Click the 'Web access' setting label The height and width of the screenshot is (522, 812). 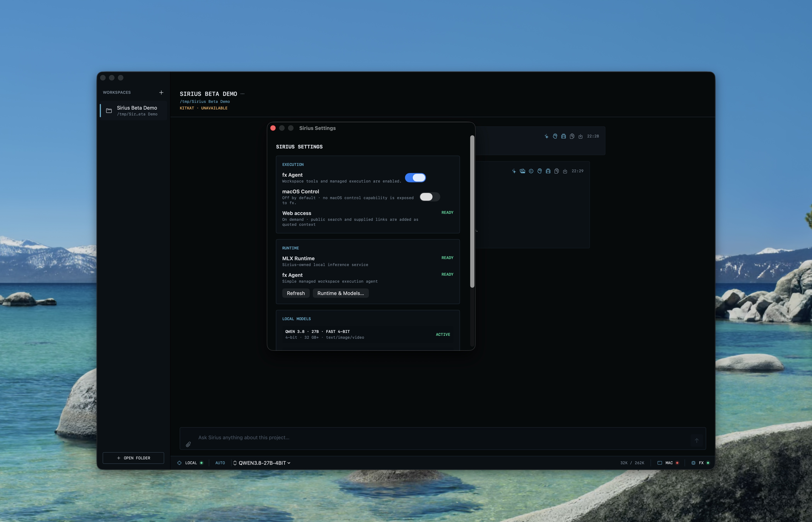pos(297,213)
